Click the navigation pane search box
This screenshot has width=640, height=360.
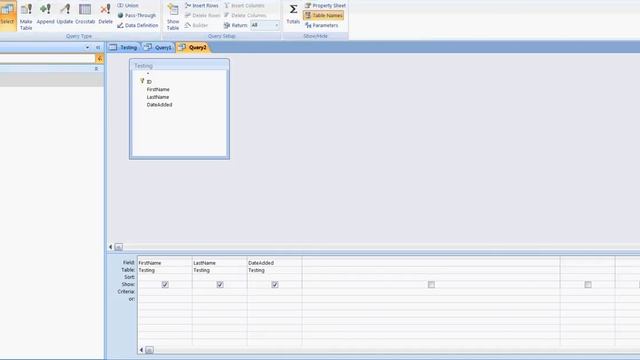point(47,58)
